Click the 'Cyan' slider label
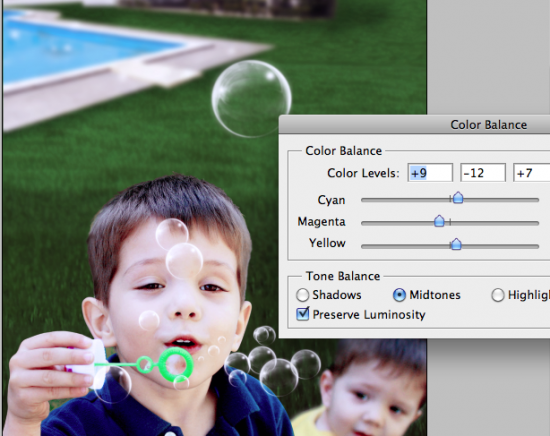Viewport: 550px width, 436px height. tap(331, 200)
